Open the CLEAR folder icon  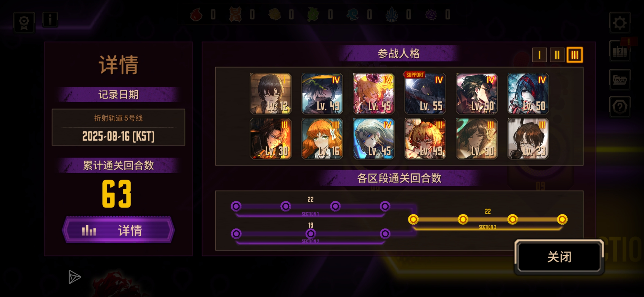[x=620, y=80]
